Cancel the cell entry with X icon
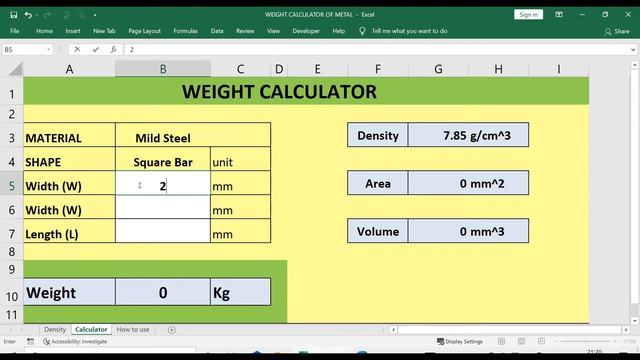640x360 pixels. [77, 50]
